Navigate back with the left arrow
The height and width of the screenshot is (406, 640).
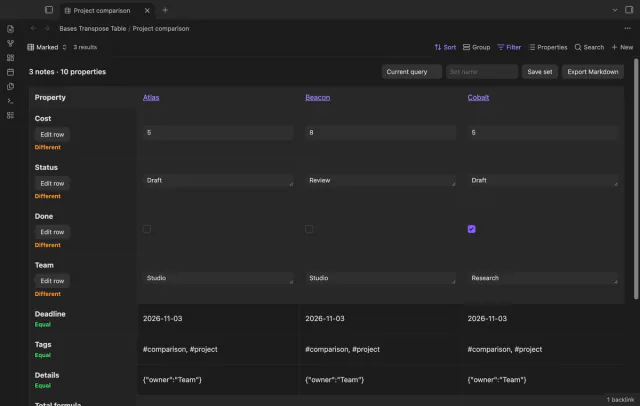point(33,28)
